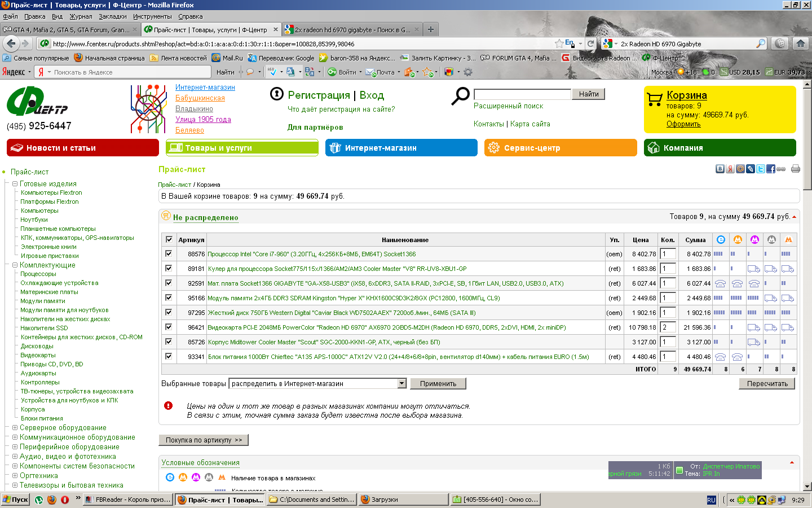Viewport: 812px width, 508px height.
Task: Bookmark this page with the star icon
Action: pos(559,43)
